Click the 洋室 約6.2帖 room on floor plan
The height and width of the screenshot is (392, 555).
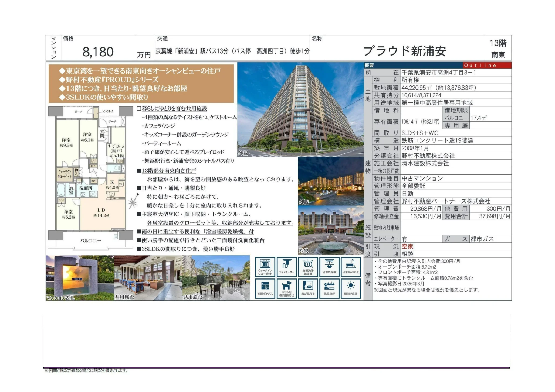[68, 214]
